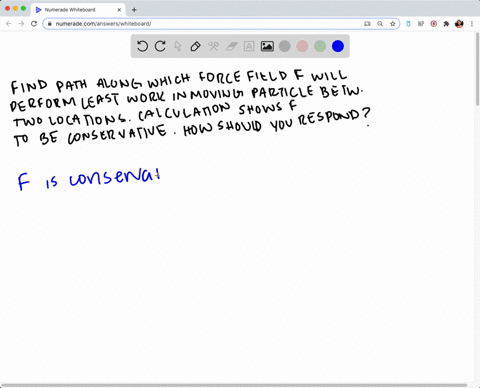Choose the green color swatch

coord(320,46)
